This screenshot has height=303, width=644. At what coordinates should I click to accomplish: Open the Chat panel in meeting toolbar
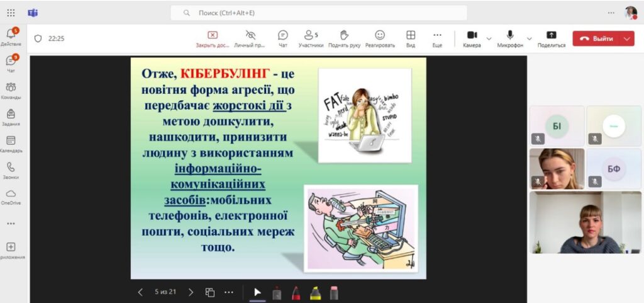point(283,38)
